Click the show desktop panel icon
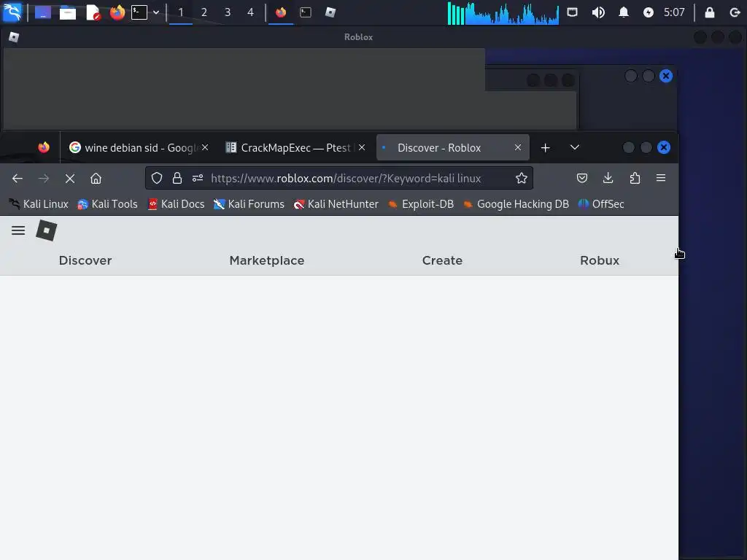This screenshot has width=747, height=560. tap(43, 12)
